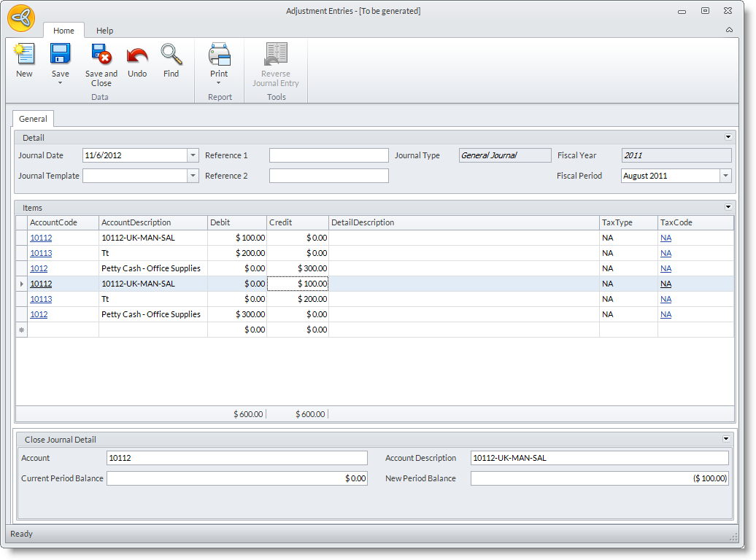Open account code 10112 link in first row

41,238
